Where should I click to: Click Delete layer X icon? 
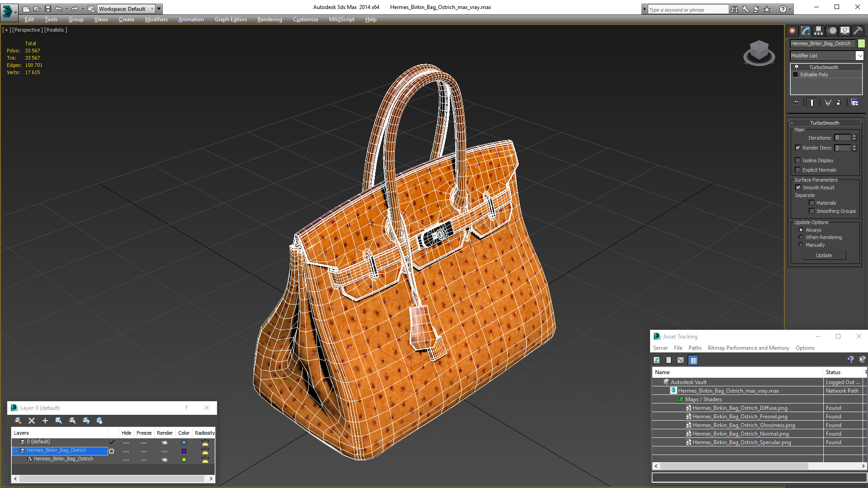[32, 421]
